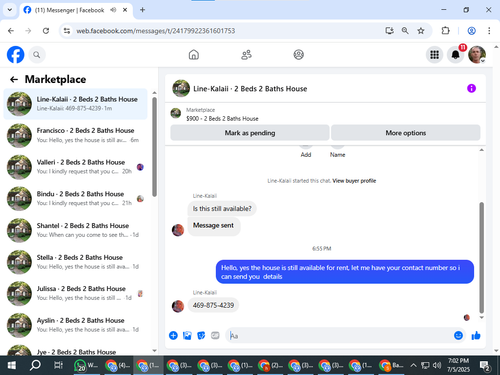Choose a sticker icon in composer
This screenshot has height=375, width=500.
[x=201, y=335]
